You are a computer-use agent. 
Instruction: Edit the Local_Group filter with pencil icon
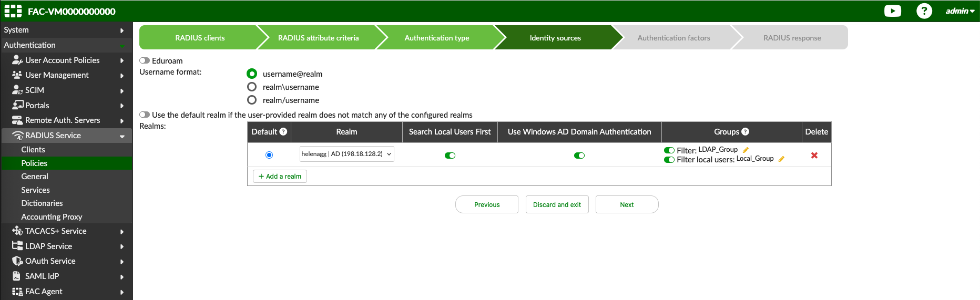(x=781, y=159)
